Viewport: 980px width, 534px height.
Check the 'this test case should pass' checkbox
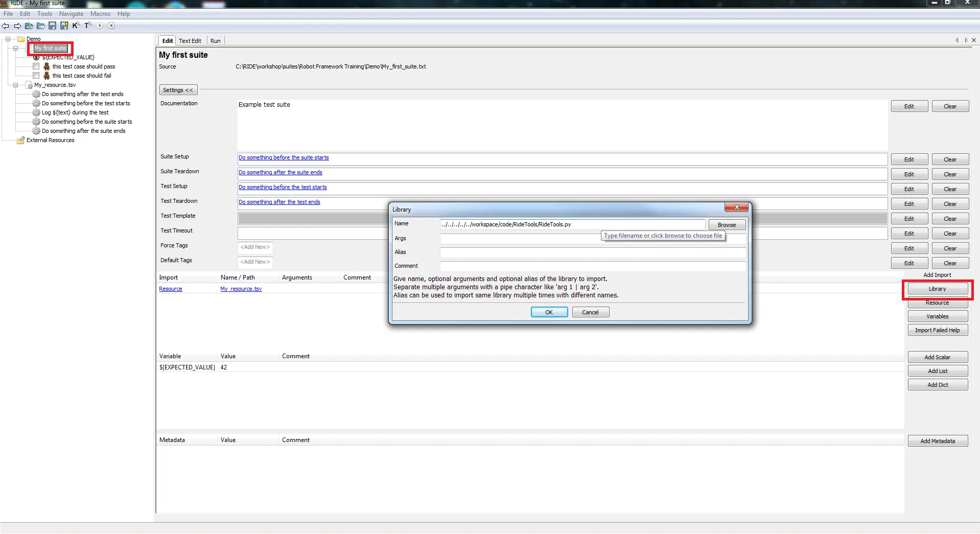36,66
